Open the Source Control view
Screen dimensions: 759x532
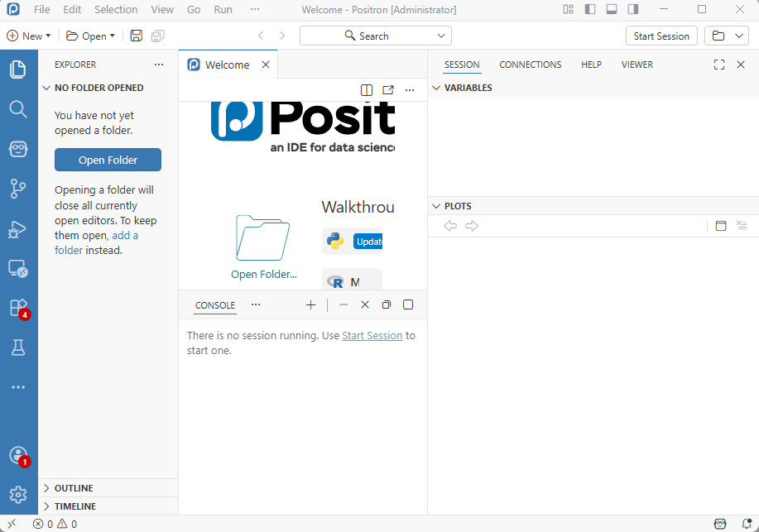18,189
